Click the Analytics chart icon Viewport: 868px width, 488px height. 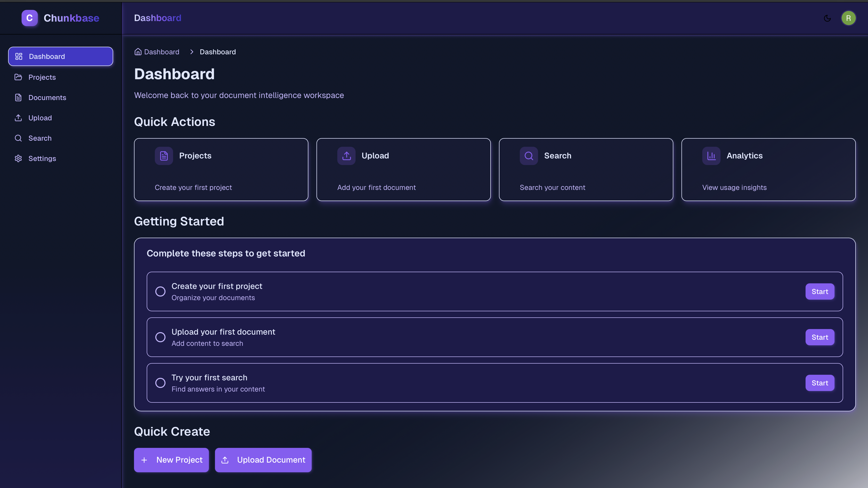pyautogui.click(x=711, y=155)
